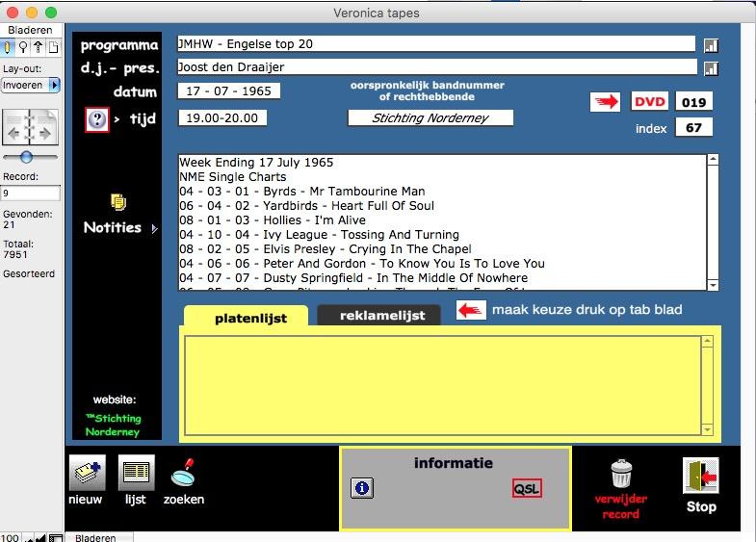Click the record navigation slider handle
This screenshot has width=756, height=542.
coord(26,156)
